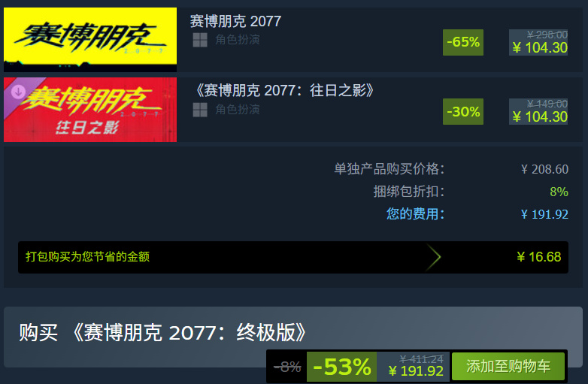Viewport: 588px width, 384px height.
Task: Click 添加至购物车 add to cart button
Action: (508, 367)
